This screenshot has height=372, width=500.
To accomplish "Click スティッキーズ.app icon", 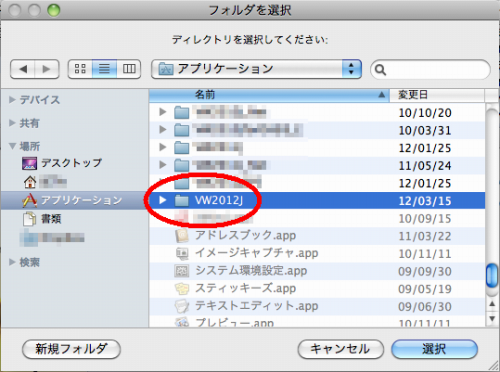I will click(182, 289).
